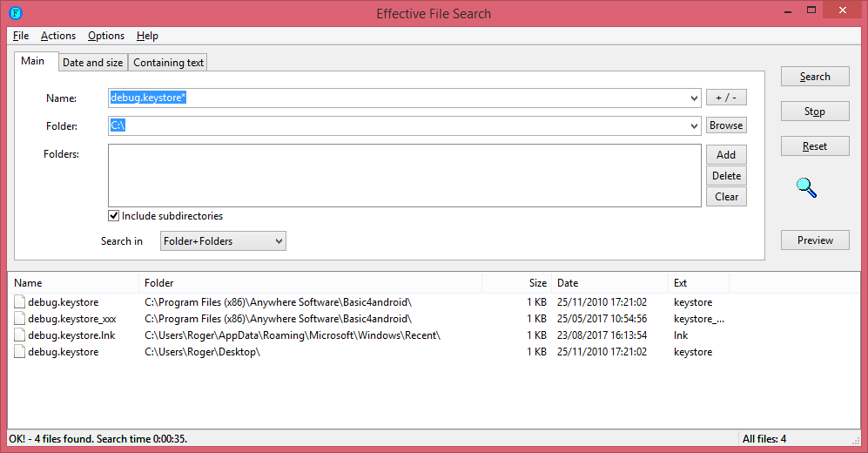Click the + / - button
868x453 pixels.
coord(726,98)
